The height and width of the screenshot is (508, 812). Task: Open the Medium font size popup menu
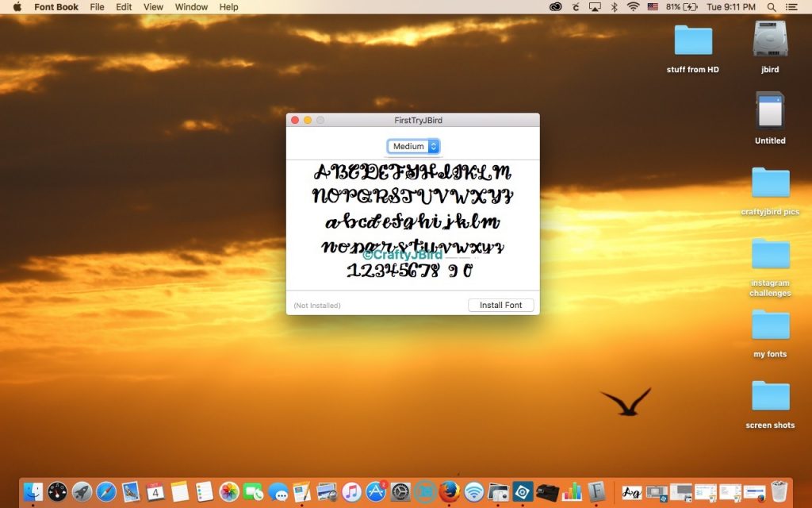pos(409,146)
